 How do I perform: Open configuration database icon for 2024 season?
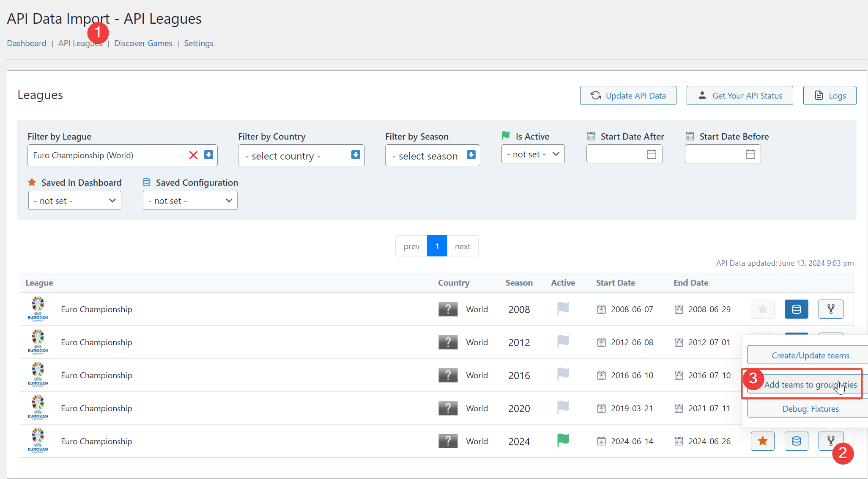pos(796,441)
